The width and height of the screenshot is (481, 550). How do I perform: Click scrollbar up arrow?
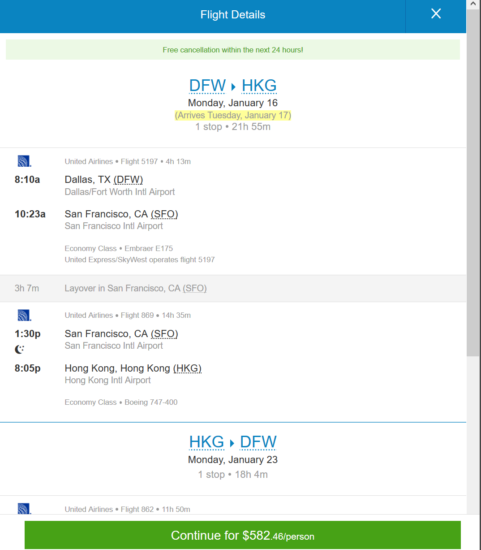point(474,4)
